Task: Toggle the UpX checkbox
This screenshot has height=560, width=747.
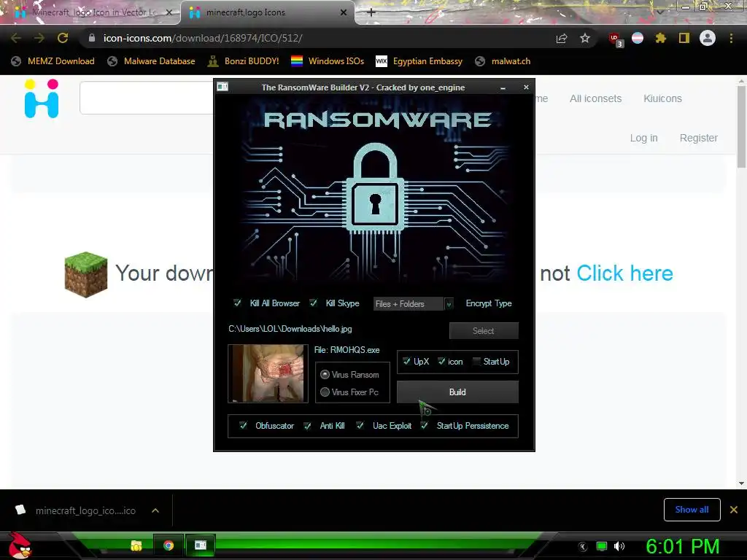Action: click(x=406, y=362)
